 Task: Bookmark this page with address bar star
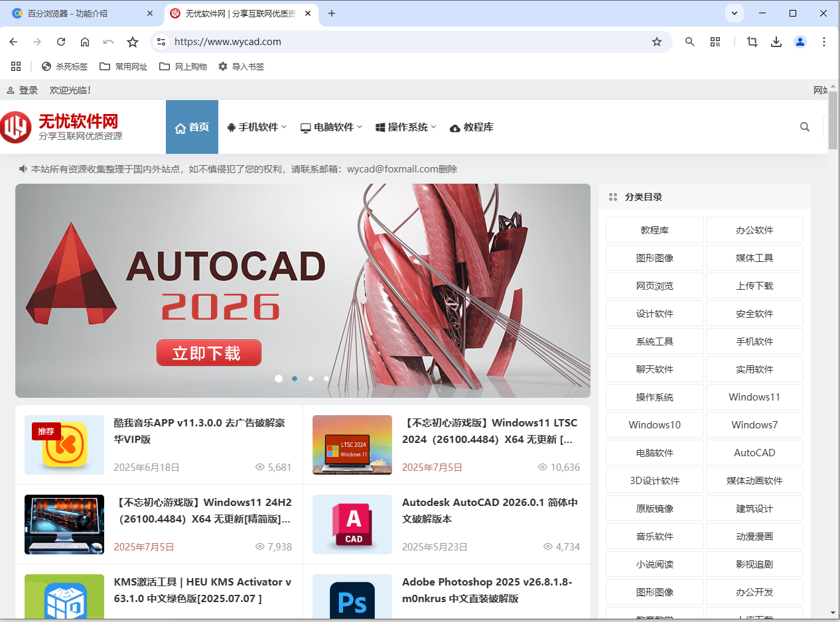pyautogui.click(x=656, y=42)
